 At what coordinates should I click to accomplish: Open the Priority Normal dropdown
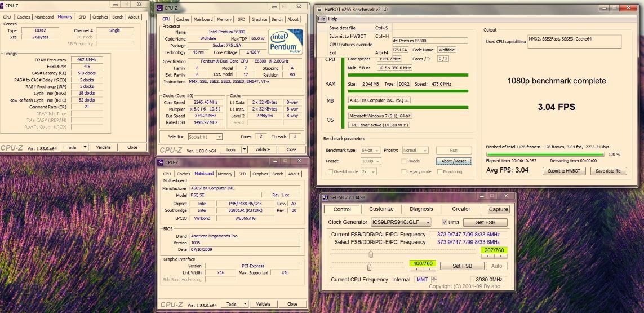[415, 151]
